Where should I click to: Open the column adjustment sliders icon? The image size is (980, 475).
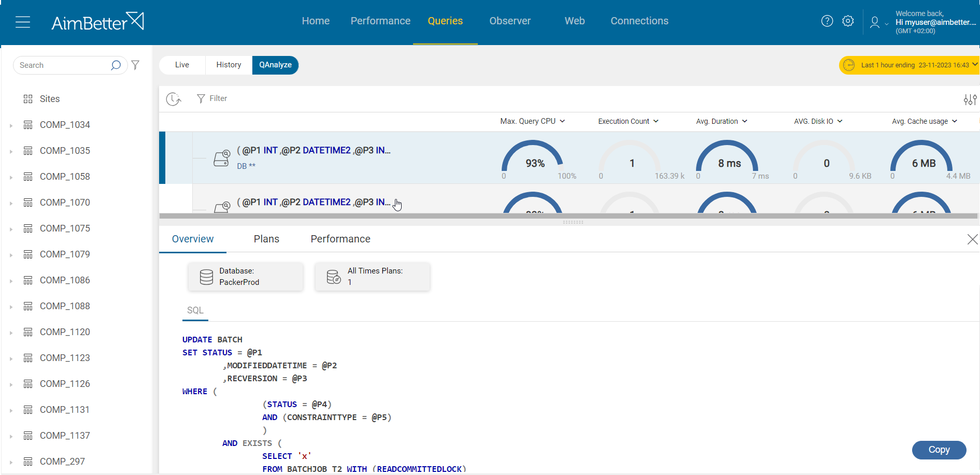click(x=970, y=99)
